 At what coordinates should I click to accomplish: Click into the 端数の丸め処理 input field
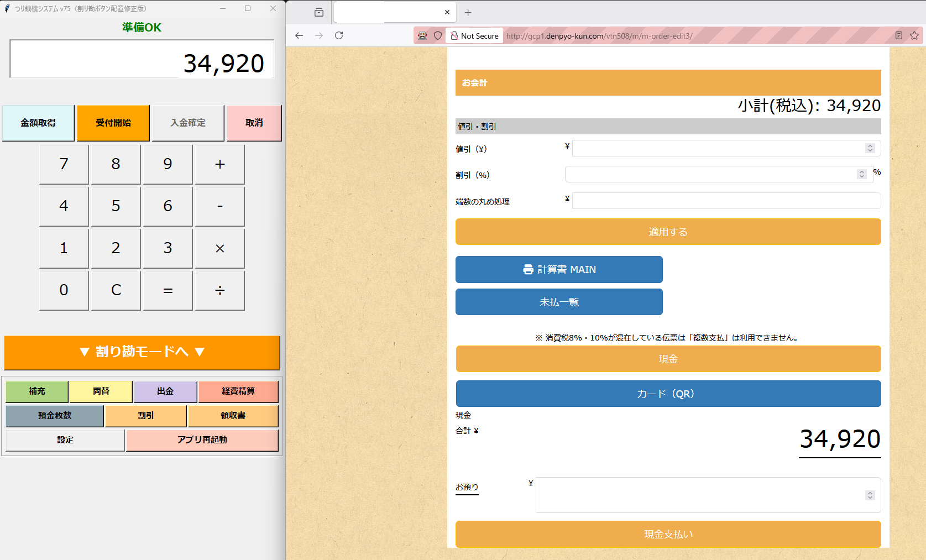coord(726,201)
